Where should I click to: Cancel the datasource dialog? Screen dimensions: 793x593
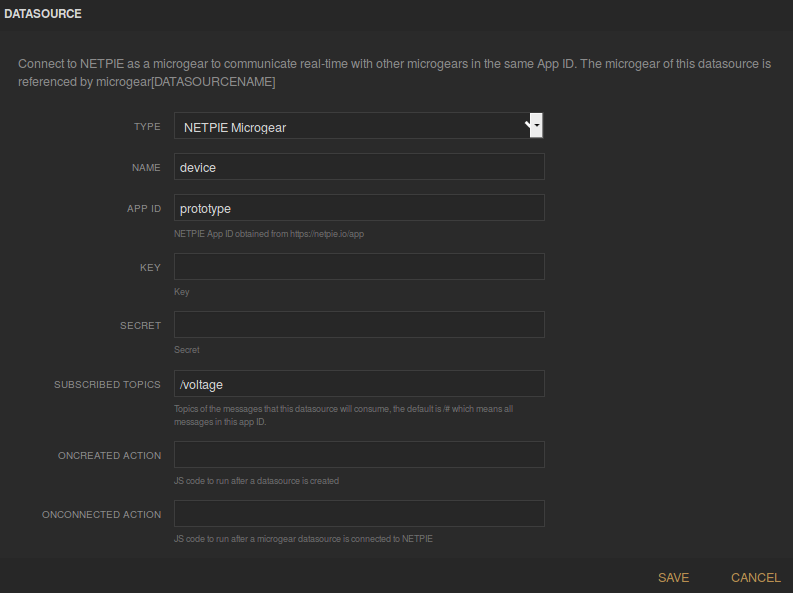[x=755, y=577]
